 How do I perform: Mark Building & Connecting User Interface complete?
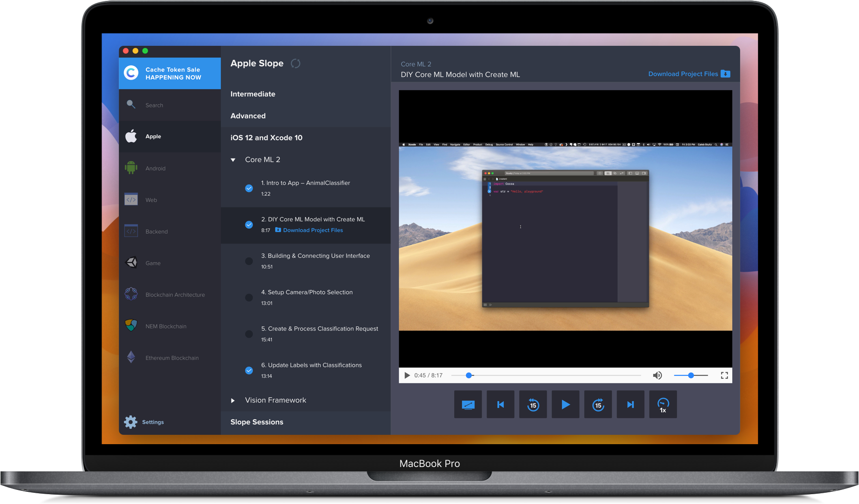249,261
